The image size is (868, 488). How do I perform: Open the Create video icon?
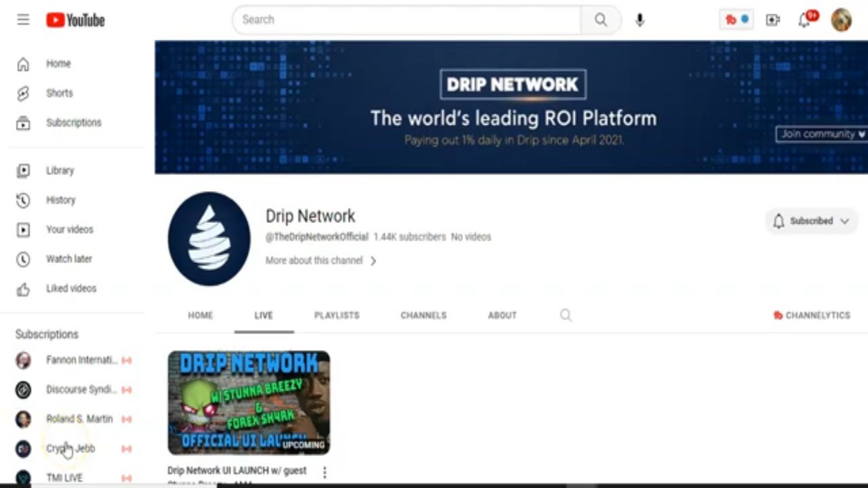(773, 20)
